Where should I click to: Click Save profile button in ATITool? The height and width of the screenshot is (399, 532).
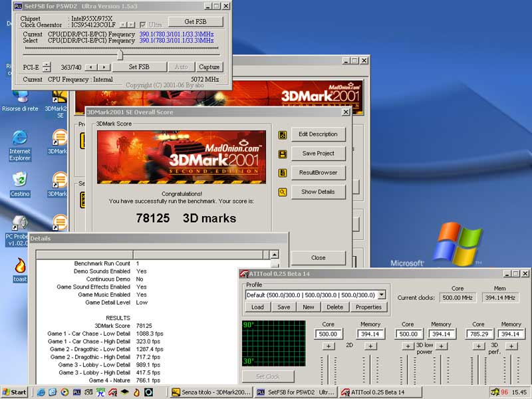click(284, 307)
